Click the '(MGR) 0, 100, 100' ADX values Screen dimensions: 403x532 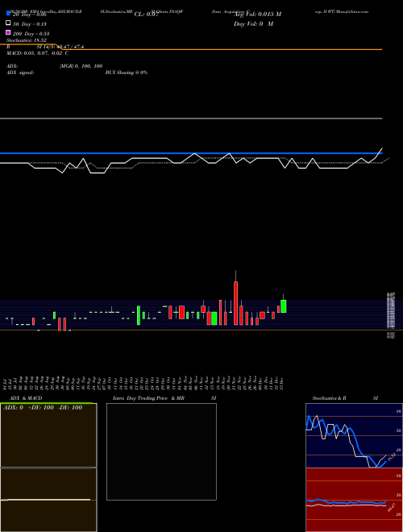tap(81, 66)
